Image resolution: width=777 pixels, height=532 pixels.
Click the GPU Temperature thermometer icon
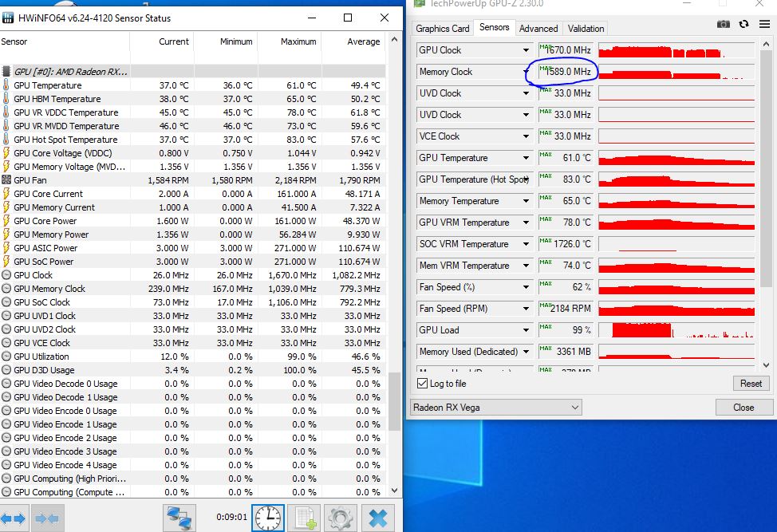6,85
